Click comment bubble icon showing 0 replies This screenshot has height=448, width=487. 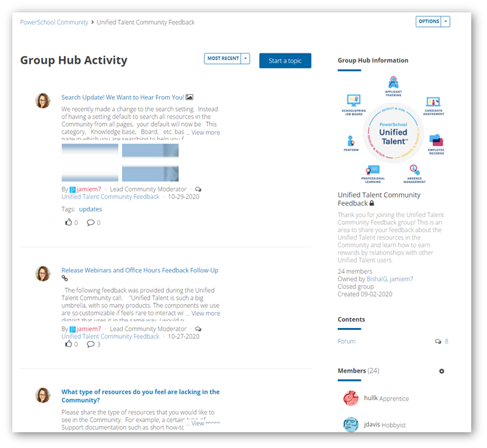click(x=91, y=222)
